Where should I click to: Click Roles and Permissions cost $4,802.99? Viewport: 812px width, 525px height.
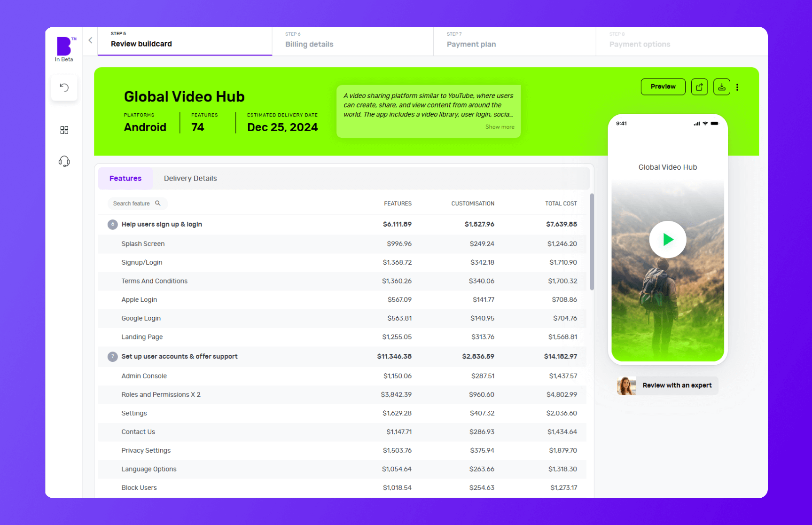(x=562, y=395)
